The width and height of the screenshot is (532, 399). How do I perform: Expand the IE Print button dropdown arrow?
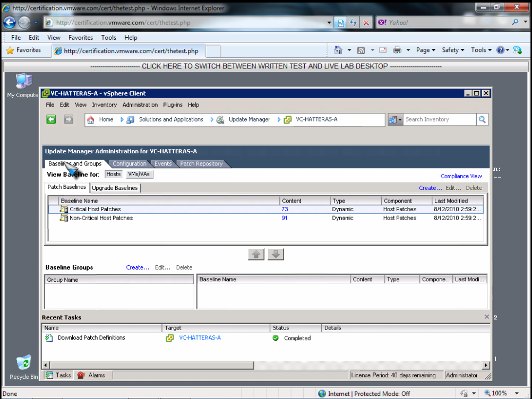(408, 50)
